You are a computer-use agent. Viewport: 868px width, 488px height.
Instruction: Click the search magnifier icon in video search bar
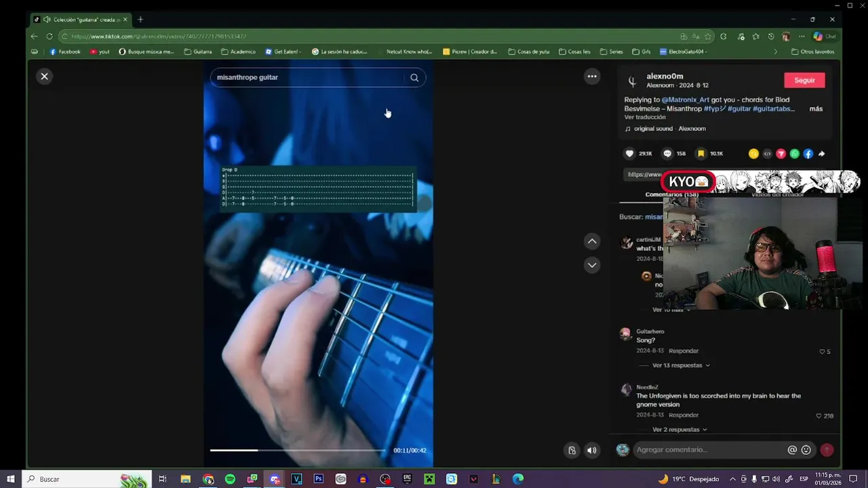coord(414,77)
